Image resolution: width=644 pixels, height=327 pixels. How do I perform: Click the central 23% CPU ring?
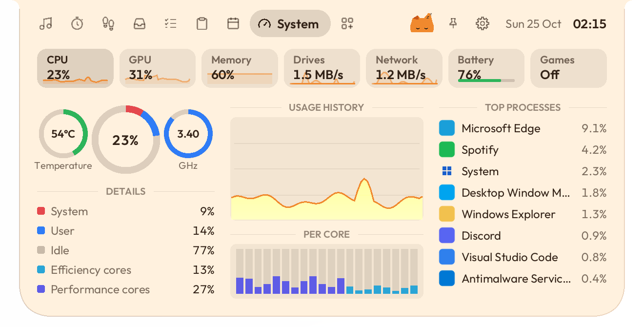coord(126,140)
